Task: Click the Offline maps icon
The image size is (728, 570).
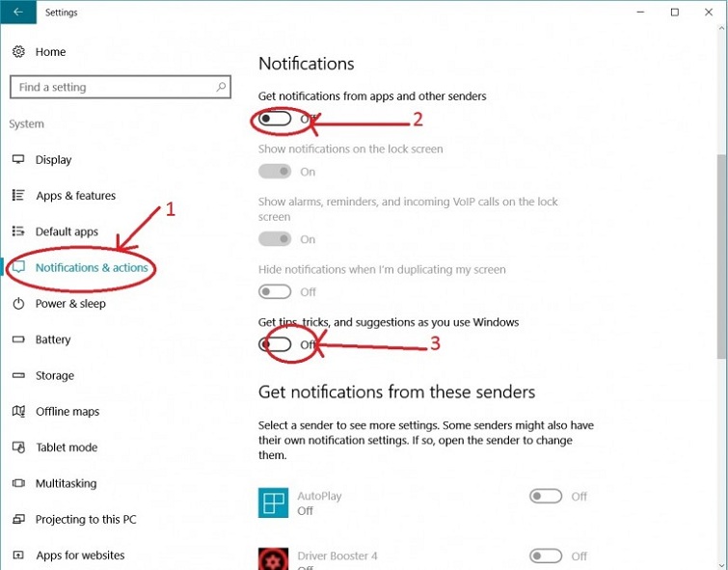Action: coord(18,412)
